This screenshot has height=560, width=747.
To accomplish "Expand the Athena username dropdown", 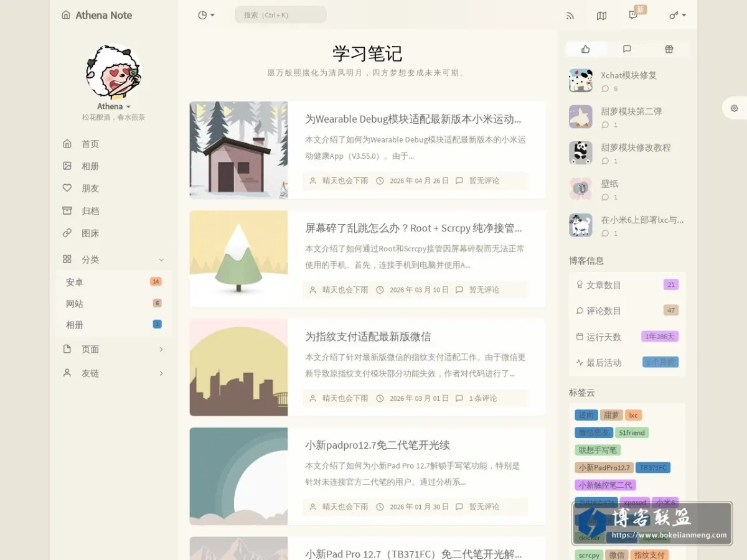I will pos(114,106).
